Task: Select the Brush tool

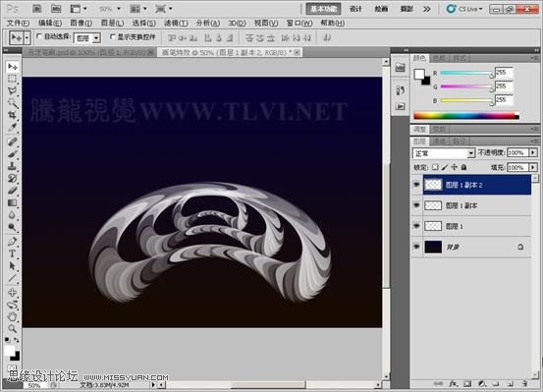Action: 13,154
